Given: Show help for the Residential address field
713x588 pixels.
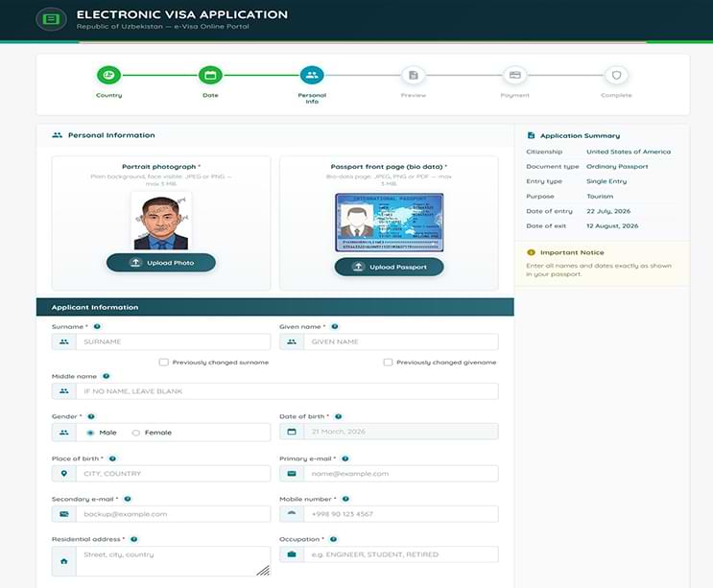Looking at the screenshot, I should [133, 539].
